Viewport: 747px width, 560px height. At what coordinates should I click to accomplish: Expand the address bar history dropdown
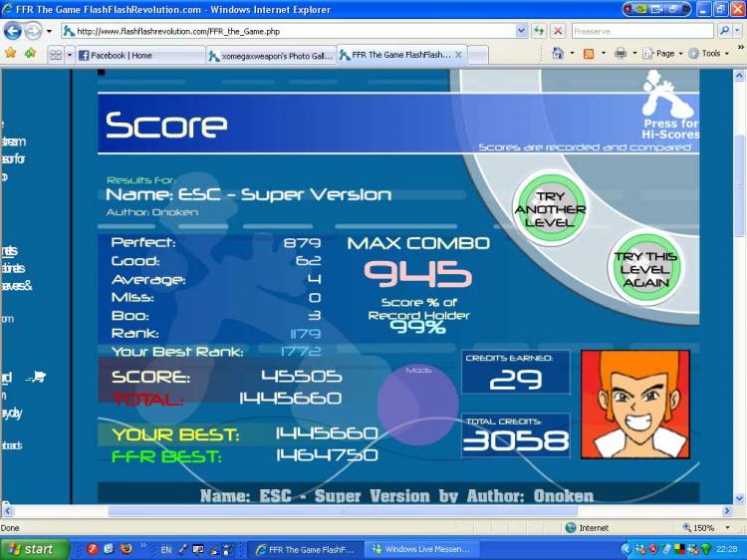coord(521,32)
